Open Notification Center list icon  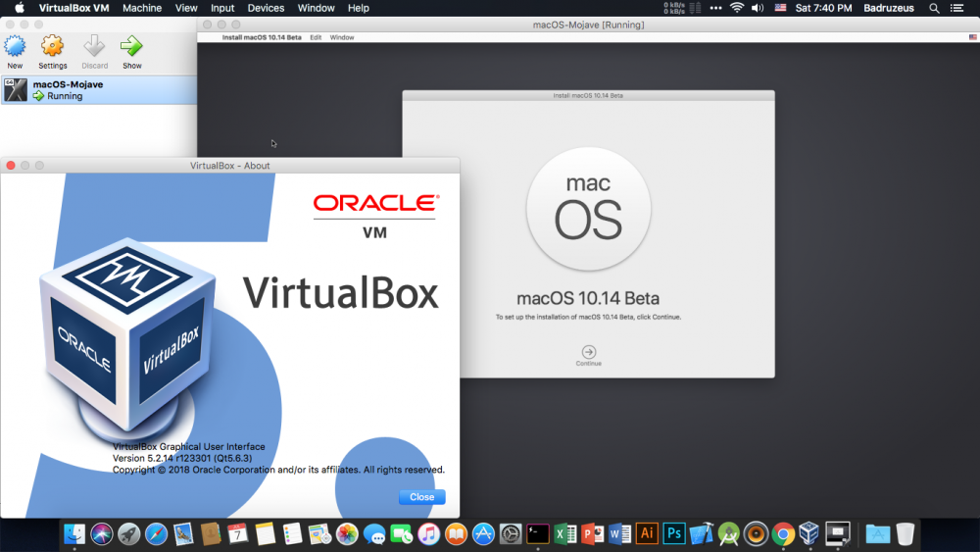point(956,8)
